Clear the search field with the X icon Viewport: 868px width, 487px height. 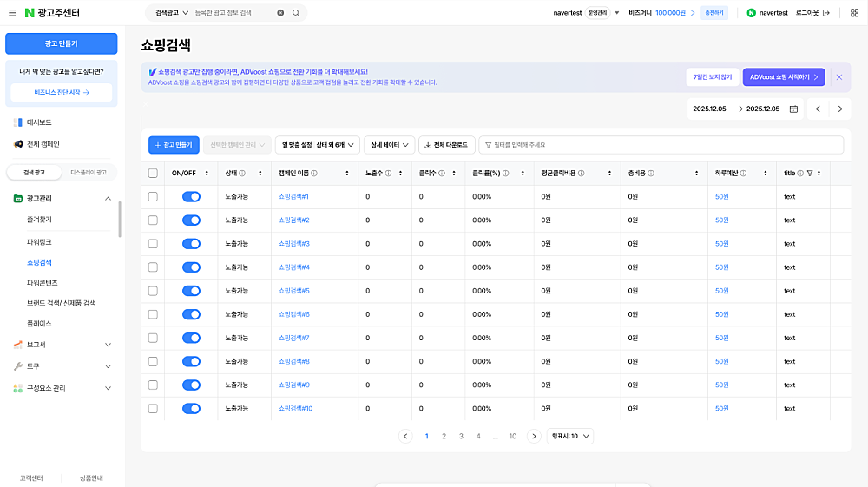280,13
